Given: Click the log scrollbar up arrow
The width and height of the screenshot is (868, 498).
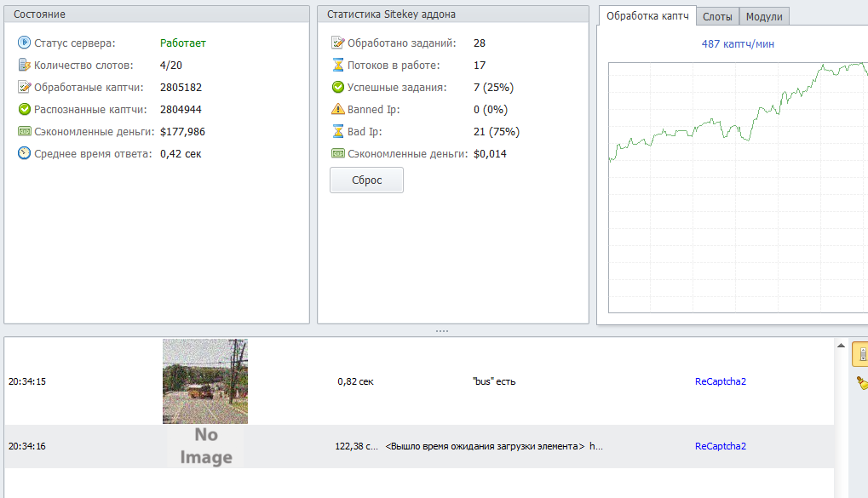Looking at the screenshot, I should tap(841, 346).
